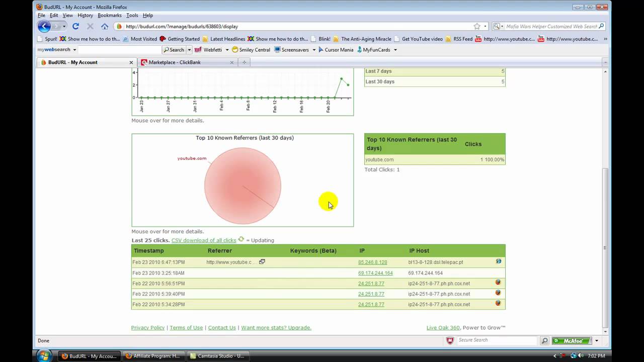Open MyFunCards from the toolbar
The image size is (644, 362).
point(373,50)
